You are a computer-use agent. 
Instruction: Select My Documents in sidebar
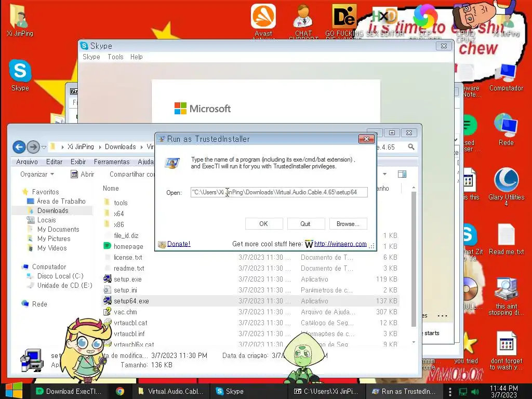coord(58,229)
